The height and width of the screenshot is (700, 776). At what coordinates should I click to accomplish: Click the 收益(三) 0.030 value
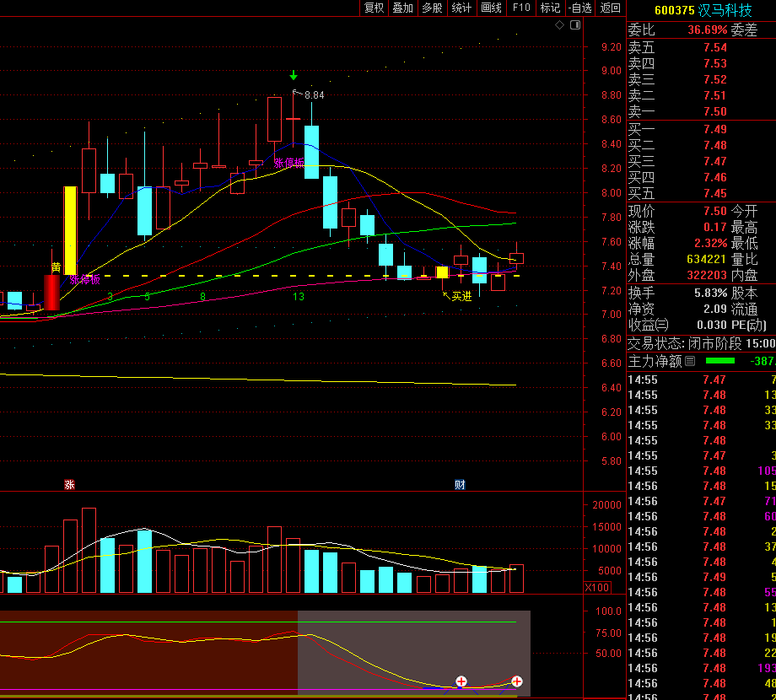712,325
